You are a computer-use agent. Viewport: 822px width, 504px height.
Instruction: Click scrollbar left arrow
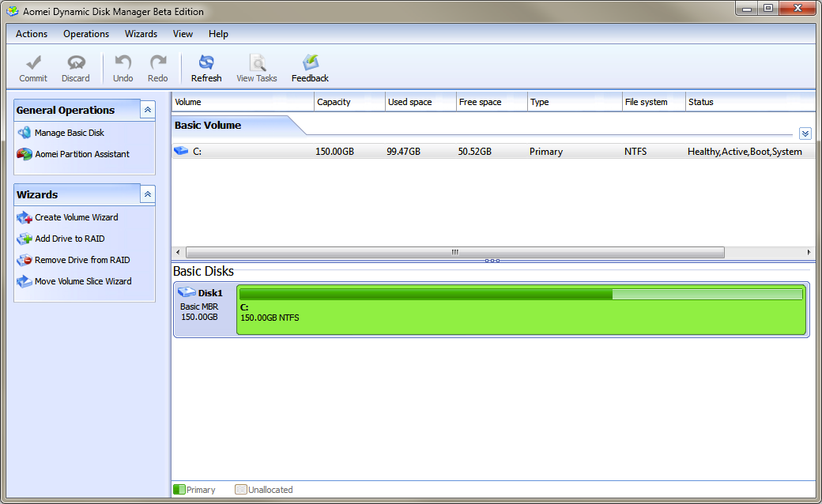[x=178, y=252]
